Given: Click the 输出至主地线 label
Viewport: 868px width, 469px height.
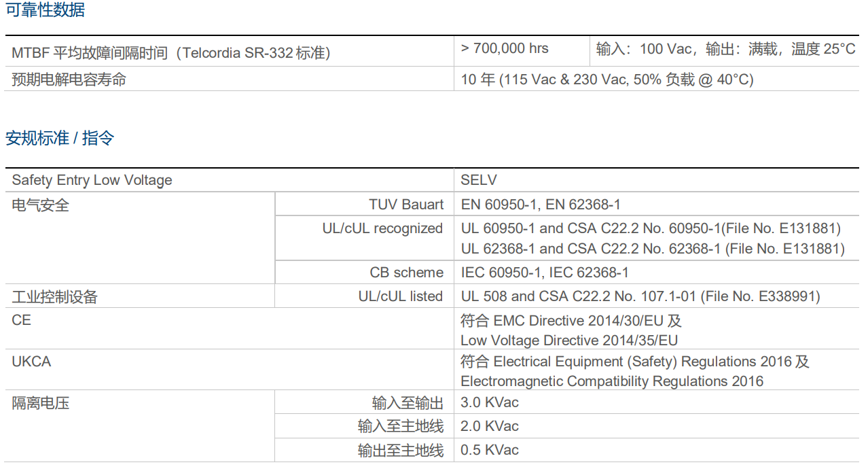Looking at the screenshot, I should [401, 450].
